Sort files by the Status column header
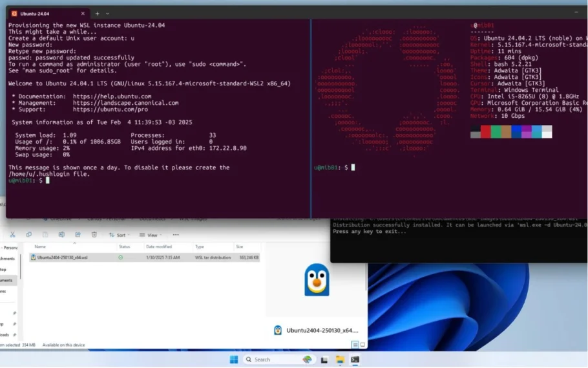Viewport: 588px width, 368px height. tap(124, 246)
